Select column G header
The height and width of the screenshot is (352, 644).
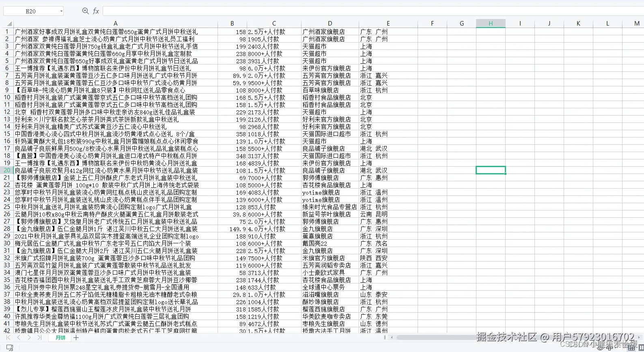click(461, 24)
